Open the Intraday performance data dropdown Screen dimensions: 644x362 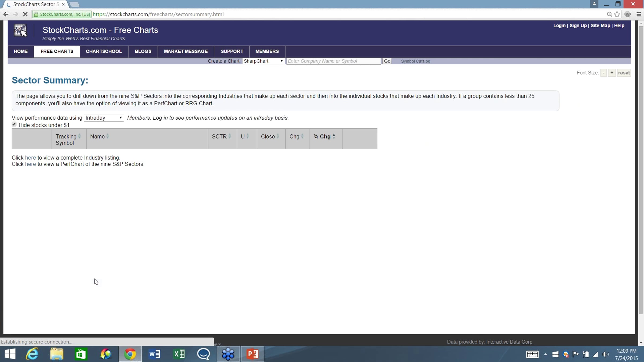(104, 118)
